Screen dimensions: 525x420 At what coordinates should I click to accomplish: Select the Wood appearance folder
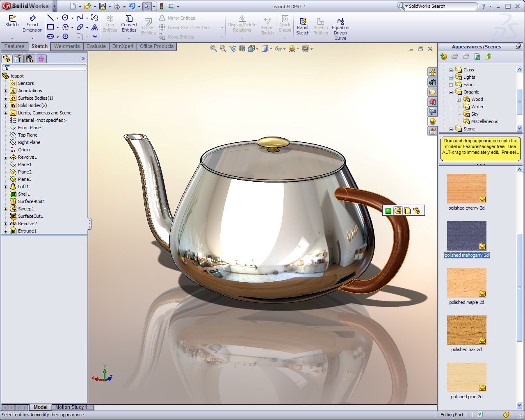pyautogui.click(x=477, y=99)
